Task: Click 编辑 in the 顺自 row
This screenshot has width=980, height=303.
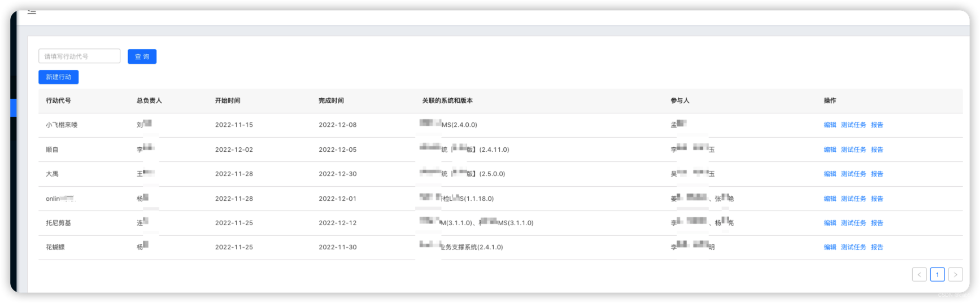Action: [x=830, y=150]
